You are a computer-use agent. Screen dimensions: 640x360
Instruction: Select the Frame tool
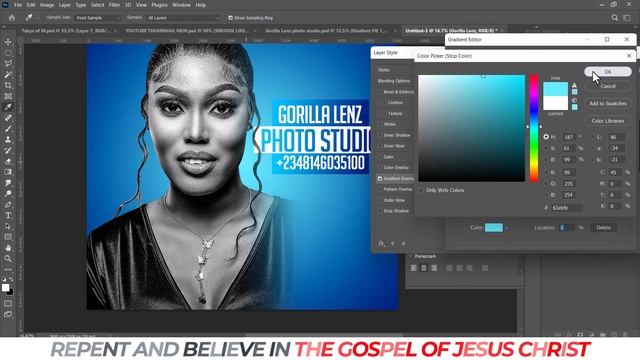pos(8,96)
